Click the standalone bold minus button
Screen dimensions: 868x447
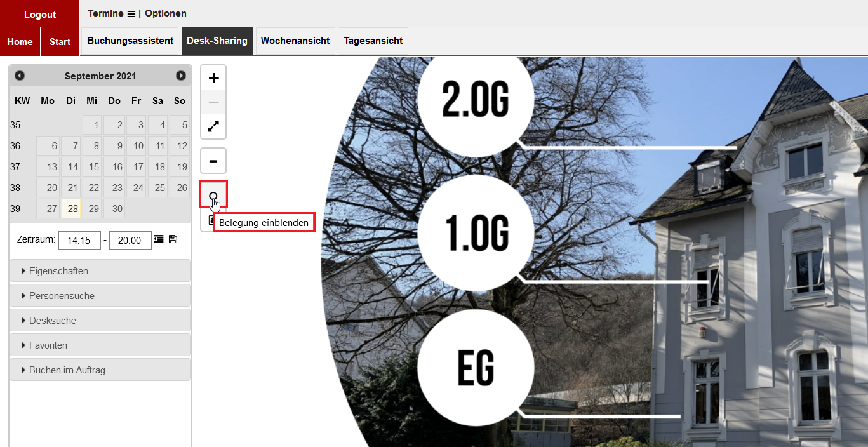(x=213, y=161)
